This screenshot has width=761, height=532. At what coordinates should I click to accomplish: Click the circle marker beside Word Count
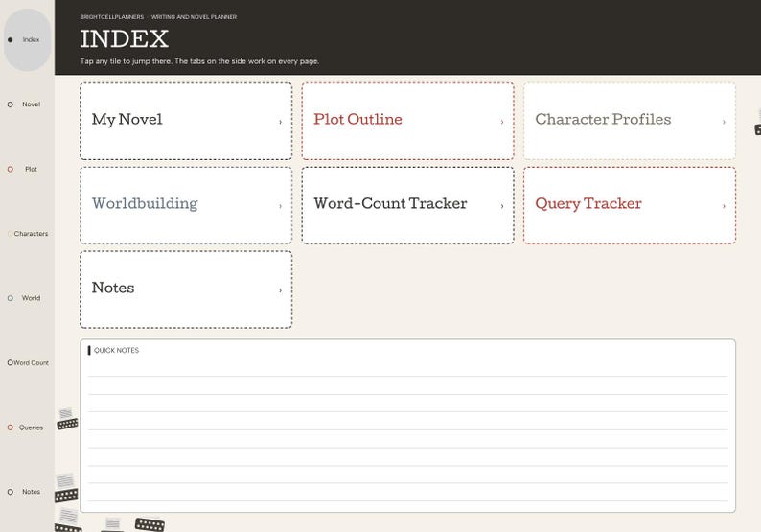(10, 362)
